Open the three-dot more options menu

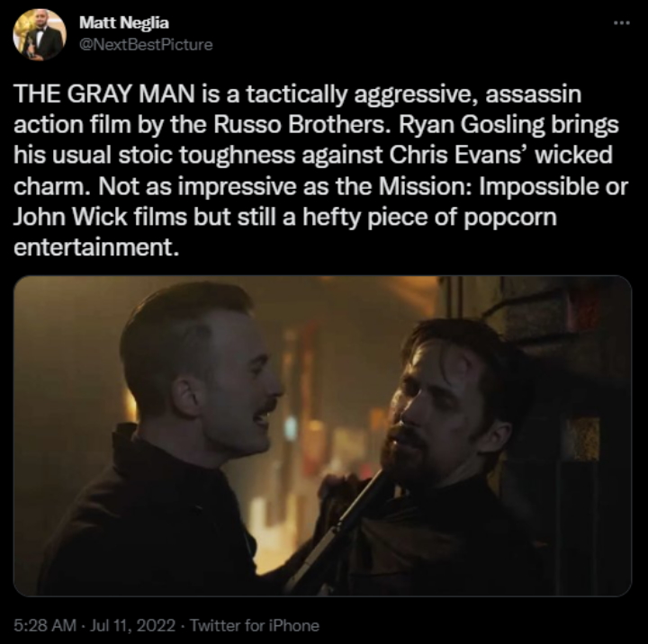622,23
